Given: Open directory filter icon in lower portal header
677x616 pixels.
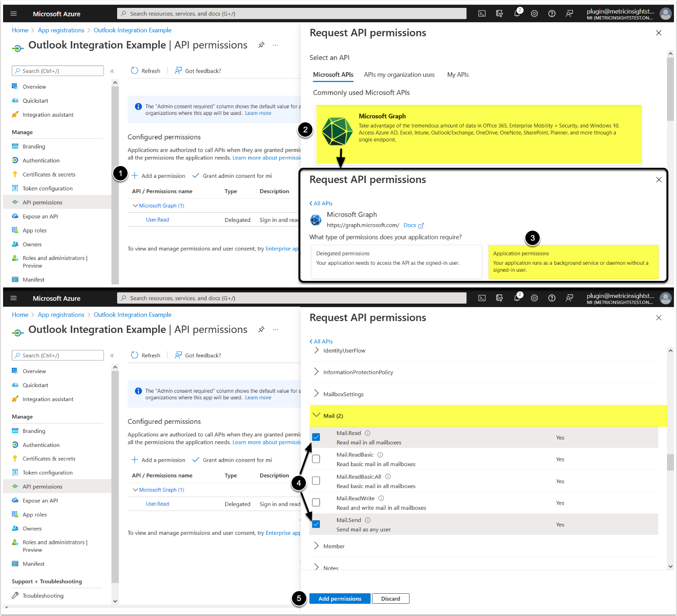Looking at the screenshot, I should pyautogui.click(x=499, y=298).
